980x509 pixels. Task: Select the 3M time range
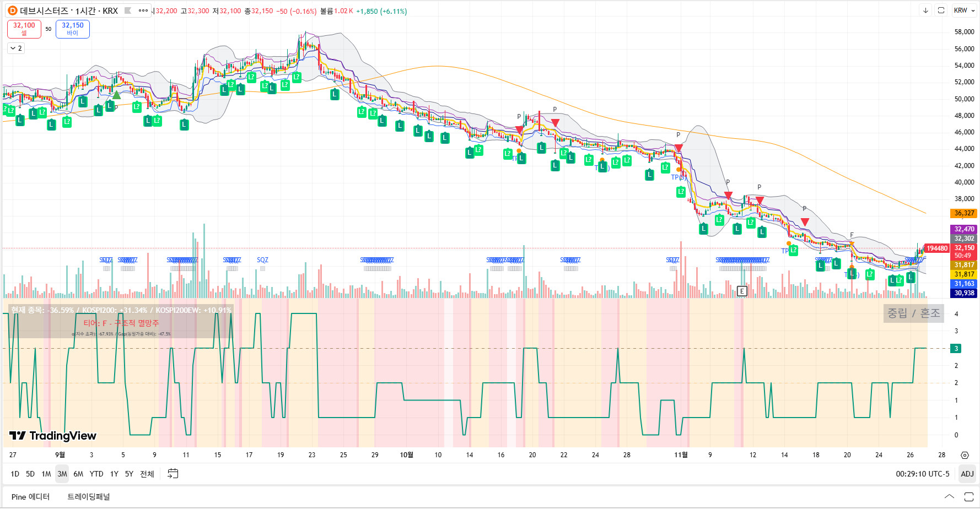(62, 474)
